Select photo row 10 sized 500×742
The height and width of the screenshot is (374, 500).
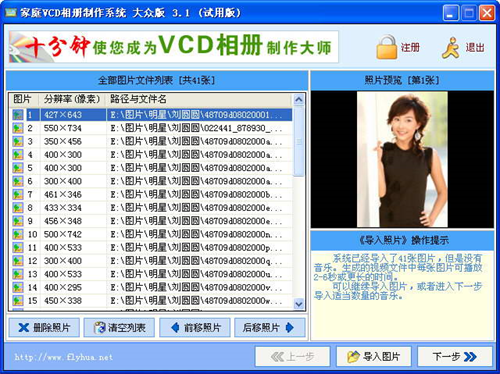151,234
